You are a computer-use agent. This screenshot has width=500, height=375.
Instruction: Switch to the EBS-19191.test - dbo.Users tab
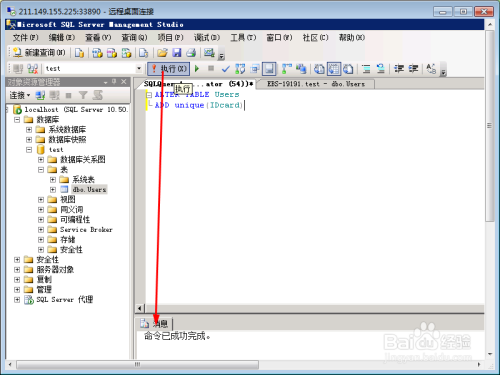[316, 84]
